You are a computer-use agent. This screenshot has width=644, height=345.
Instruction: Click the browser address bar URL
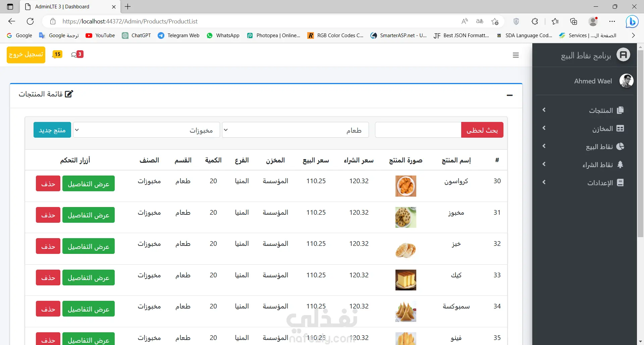(130, 21)
